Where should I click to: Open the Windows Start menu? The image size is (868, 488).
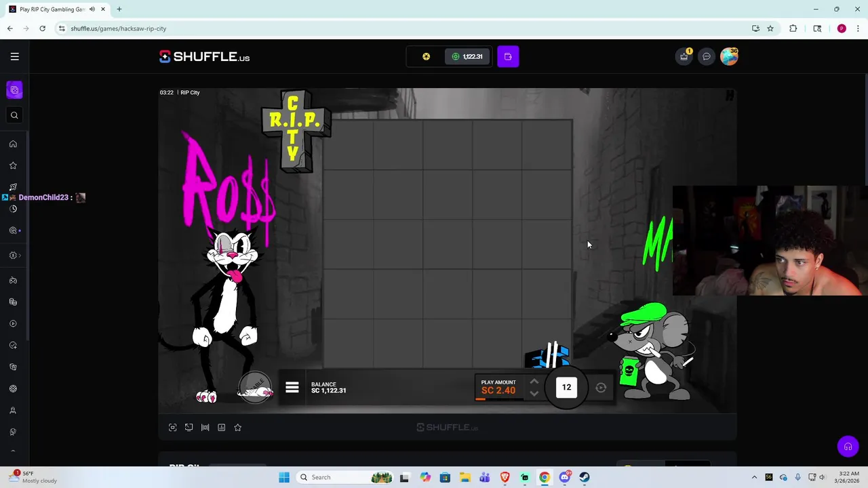click(284, 477)
